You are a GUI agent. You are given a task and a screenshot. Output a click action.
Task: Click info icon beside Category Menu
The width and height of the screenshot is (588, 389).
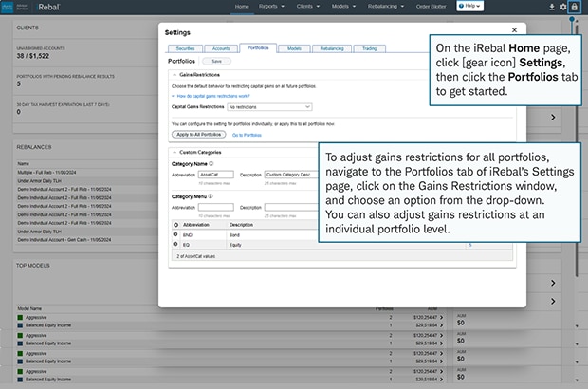pos(211,196)
